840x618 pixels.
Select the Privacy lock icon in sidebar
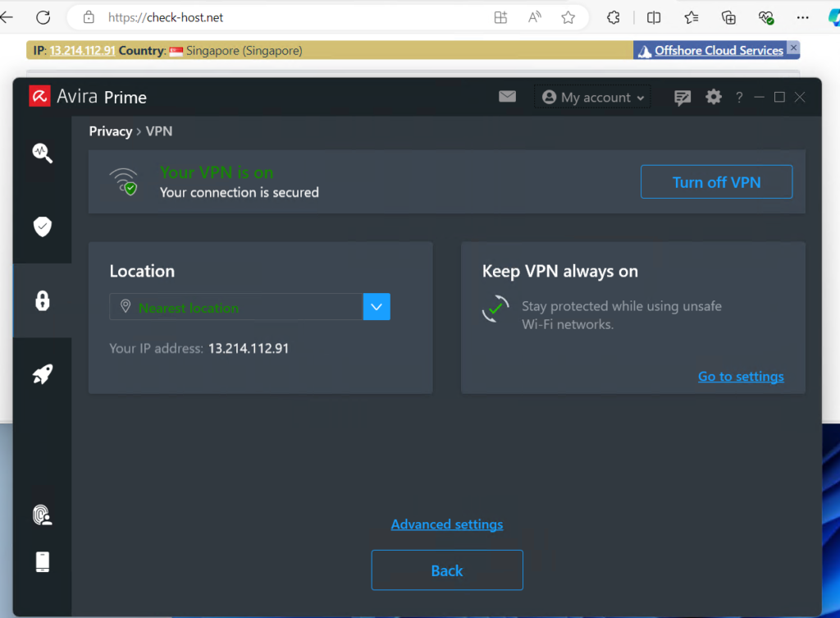click(42, 300)
